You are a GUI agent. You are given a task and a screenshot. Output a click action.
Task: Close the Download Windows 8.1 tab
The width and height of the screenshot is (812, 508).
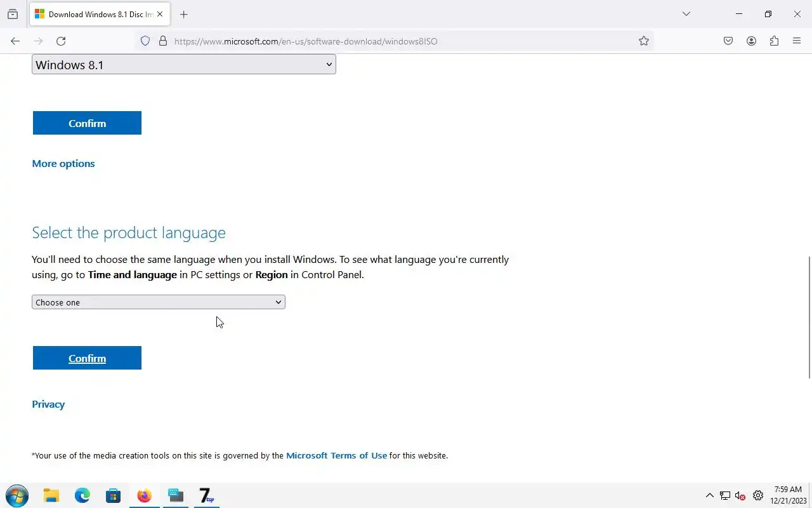(x=160, y=14)
